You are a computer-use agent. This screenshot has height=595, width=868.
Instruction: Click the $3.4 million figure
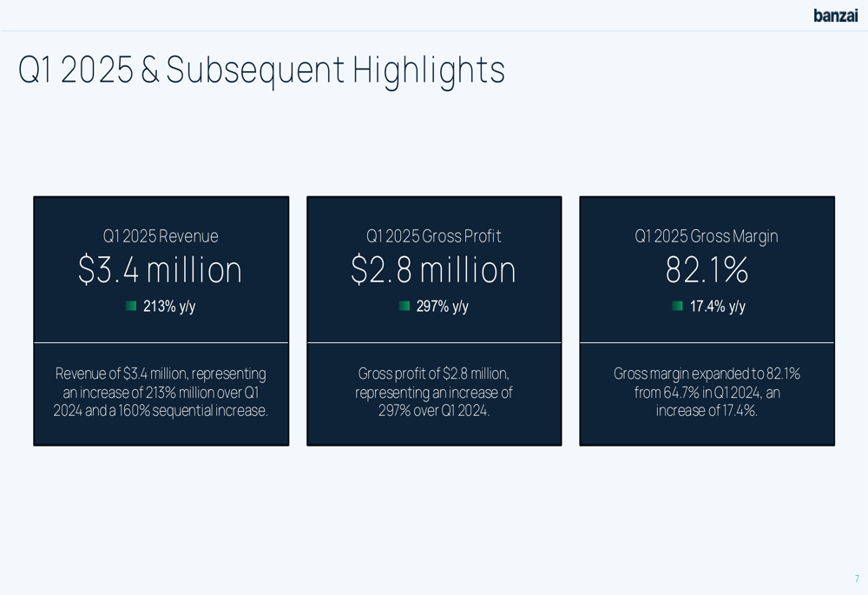pos(160,270)
